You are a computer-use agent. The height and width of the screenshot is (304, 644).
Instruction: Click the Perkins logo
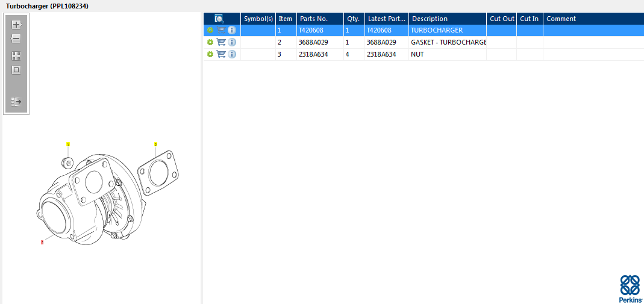(630, 288)
